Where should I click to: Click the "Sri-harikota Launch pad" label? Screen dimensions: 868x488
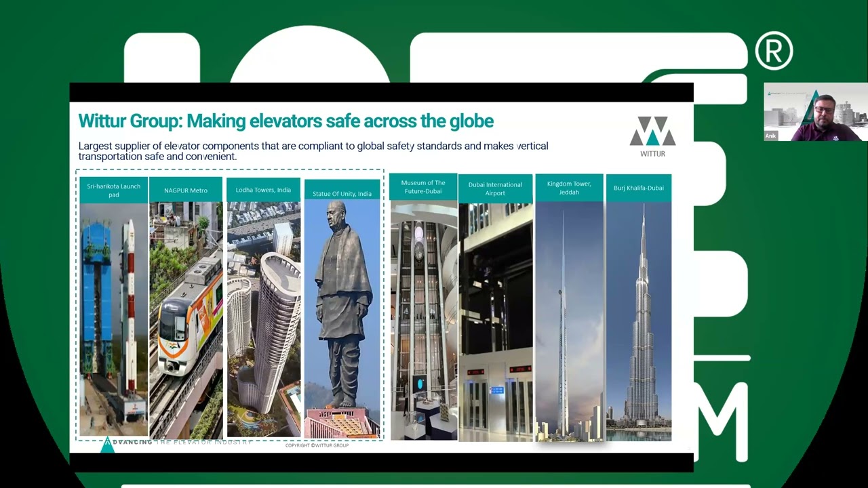[x=114, y=190]
